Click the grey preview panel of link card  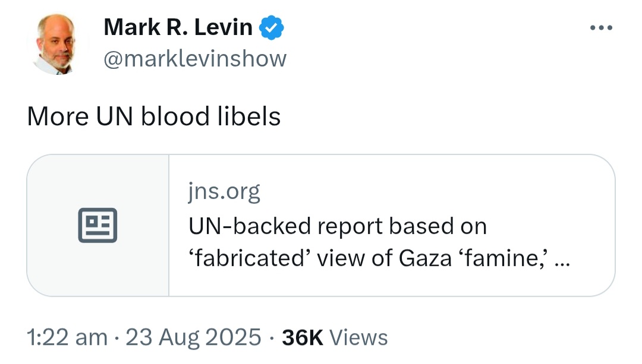pos(98,226)
